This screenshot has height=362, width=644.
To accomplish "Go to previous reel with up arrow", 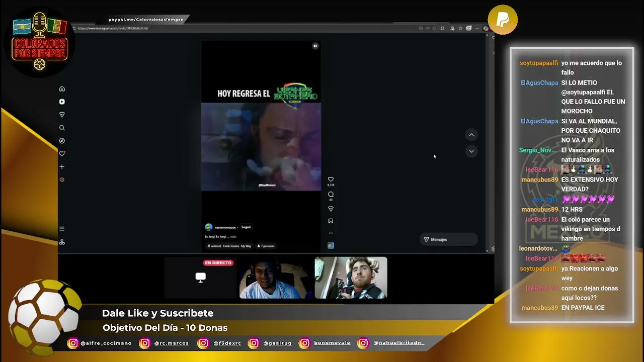I will pos(471,135).
